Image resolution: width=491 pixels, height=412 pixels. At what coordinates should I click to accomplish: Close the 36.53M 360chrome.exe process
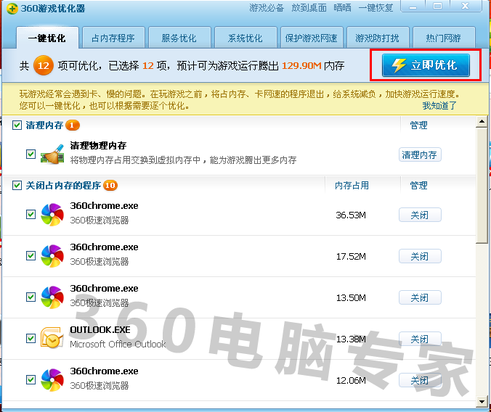coord(420,215)
